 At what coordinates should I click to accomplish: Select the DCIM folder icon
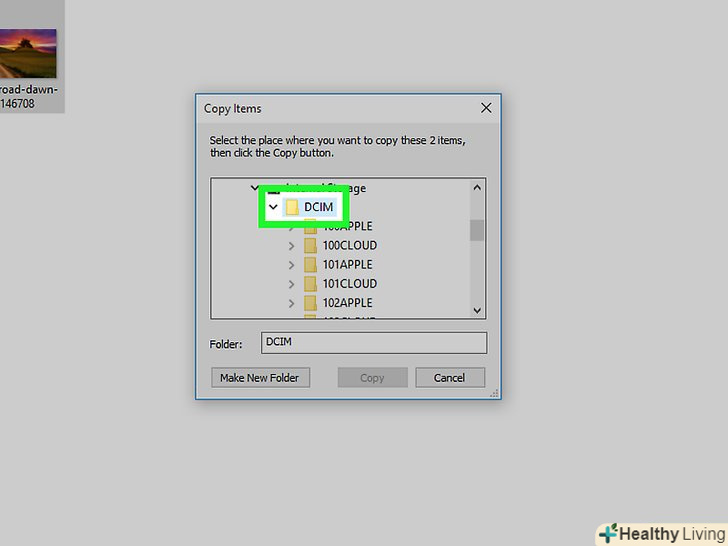point(292,207)
